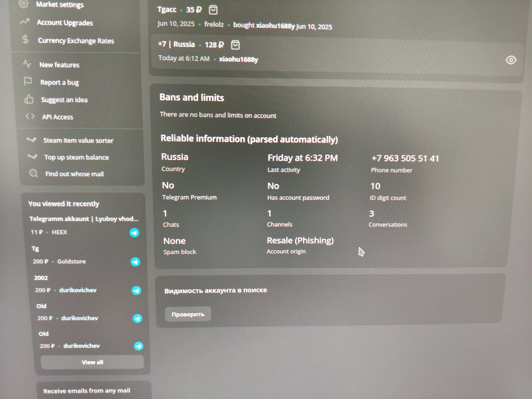This screenshot has height=399, width=532.
Task: Click the Report a bug flag icon
Action: click(x=28, y=82)
